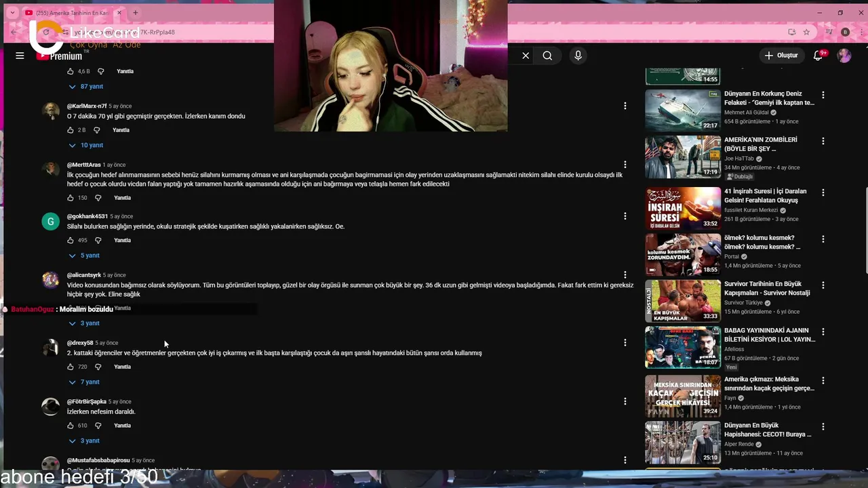
Task: Open @KarlMarx-n7f channel link
Action: pyautogui.click(x=87, y=106)
